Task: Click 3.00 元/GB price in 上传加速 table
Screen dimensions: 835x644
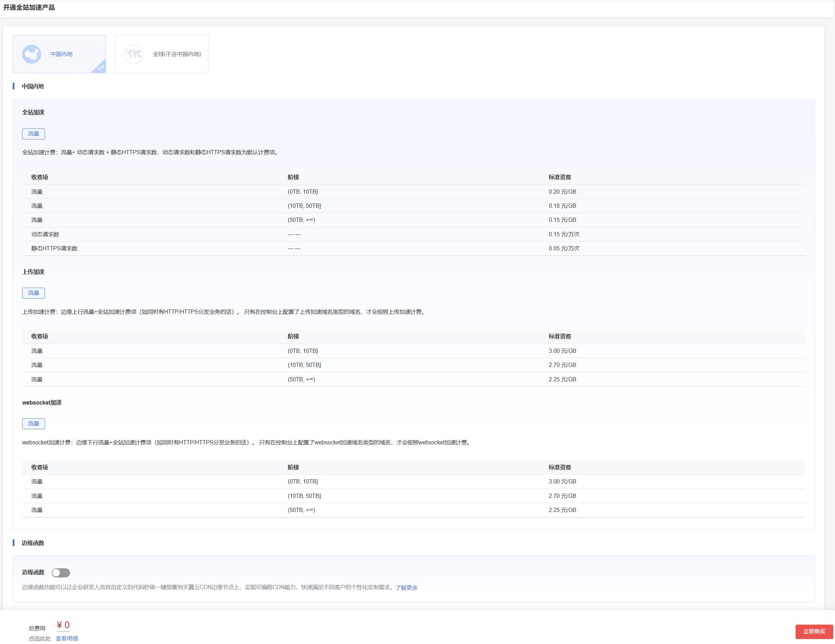Action: (x=562, y=351)
